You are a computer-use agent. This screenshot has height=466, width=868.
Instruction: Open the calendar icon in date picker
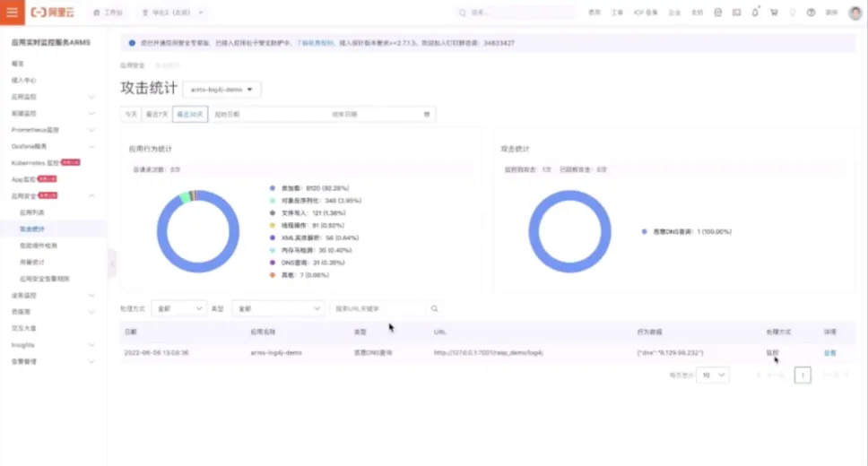(x=427, y=114)
